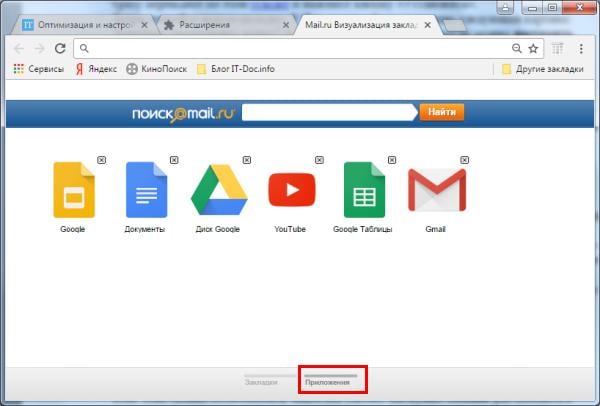Remove the Google Drive app tile
This screenshot has height=406, width=600.
point(247,159)
